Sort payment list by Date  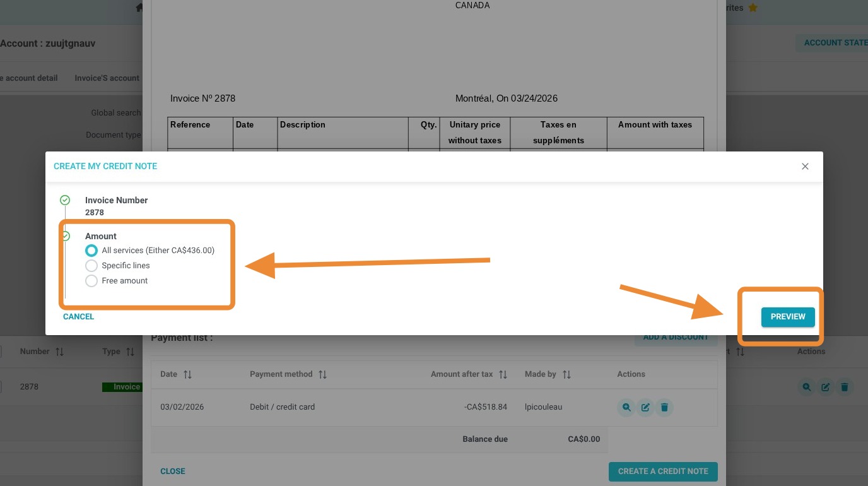coord(187,375)
